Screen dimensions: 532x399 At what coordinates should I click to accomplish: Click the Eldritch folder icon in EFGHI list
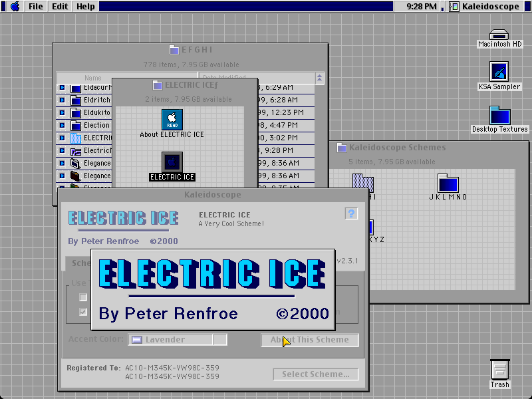click(x=76, y=100)
